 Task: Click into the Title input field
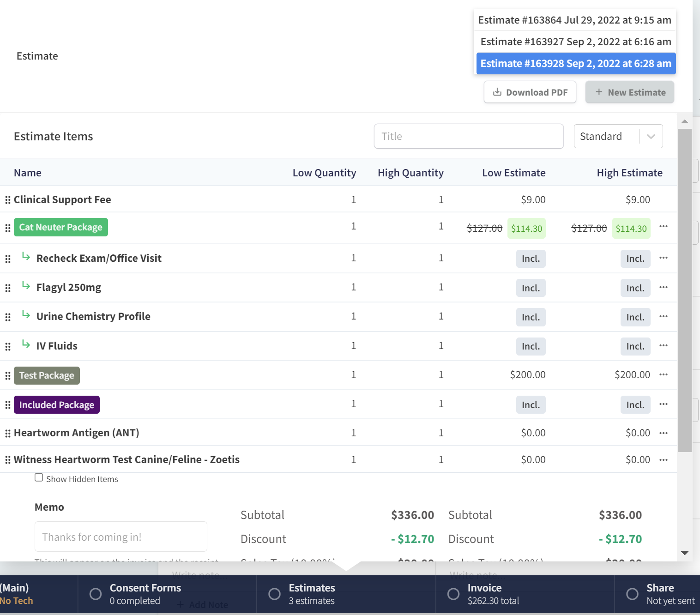pyautogui.click(x=468, y=136)
